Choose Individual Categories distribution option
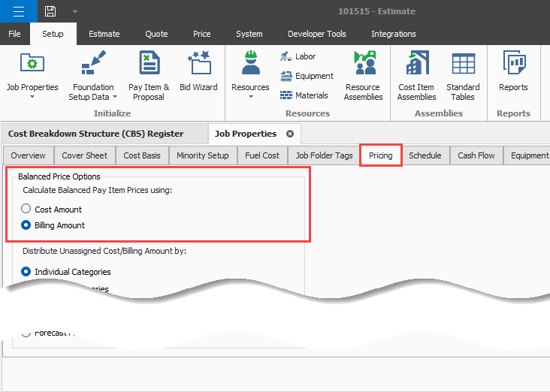Screen dimensions: 550x392 [x=26, y=272]
